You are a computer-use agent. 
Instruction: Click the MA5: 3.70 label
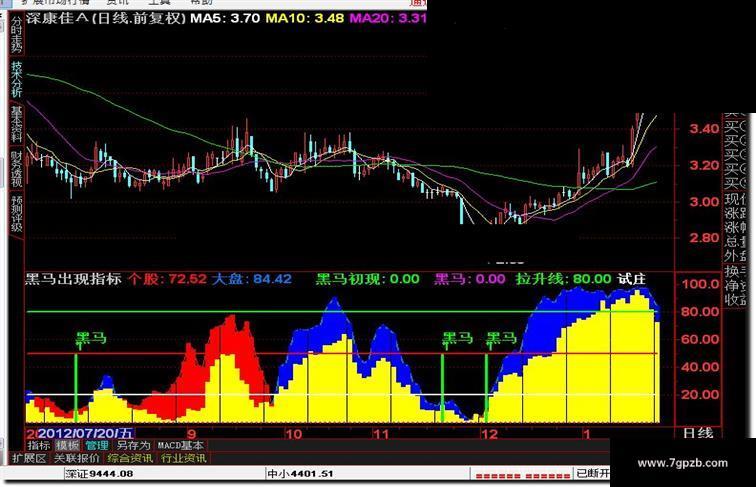tap(225, 19)
